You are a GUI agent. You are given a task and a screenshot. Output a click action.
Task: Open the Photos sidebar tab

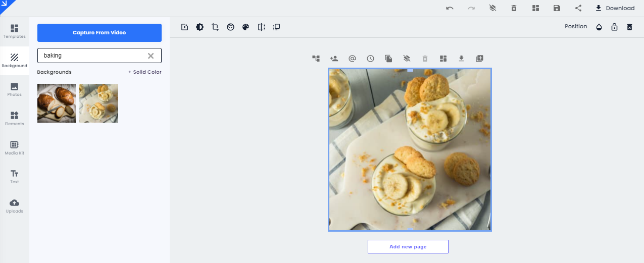14,89
